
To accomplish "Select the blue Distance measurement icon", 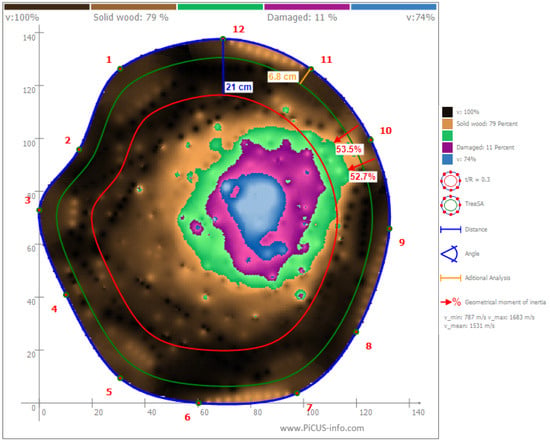I will [450, 229].
